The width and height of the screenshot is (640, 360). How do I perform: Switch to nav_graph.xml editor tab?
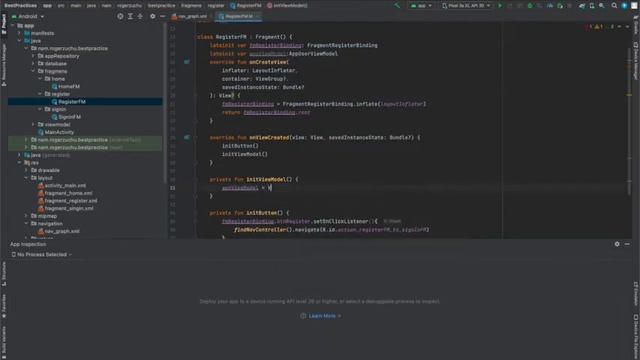(189, 16)
